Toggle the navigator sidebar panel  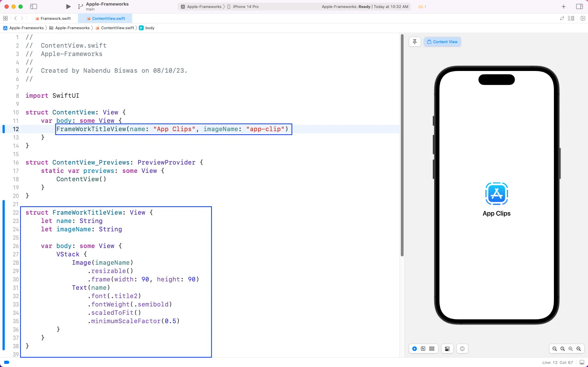(x=34, y=6)
